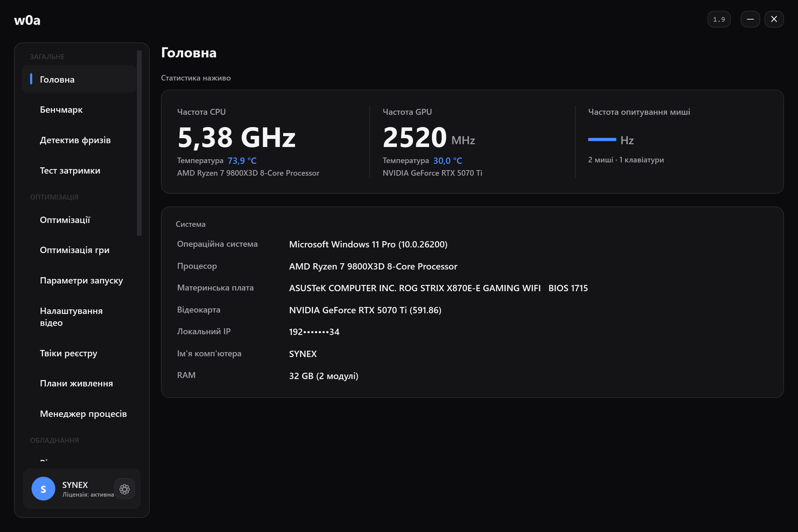Click the Процесор row processor value

click(373, 266)
